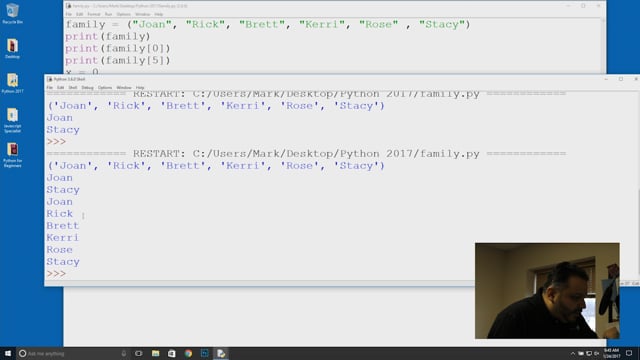Open Help menu in family.py editor
This screenshot has height=360, width=640.
[x=159, y=14]
